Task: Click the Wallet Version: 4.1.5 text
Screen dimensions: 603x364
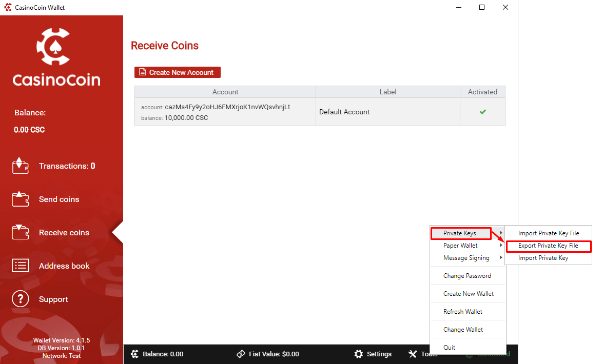Action: pos(62,340)
